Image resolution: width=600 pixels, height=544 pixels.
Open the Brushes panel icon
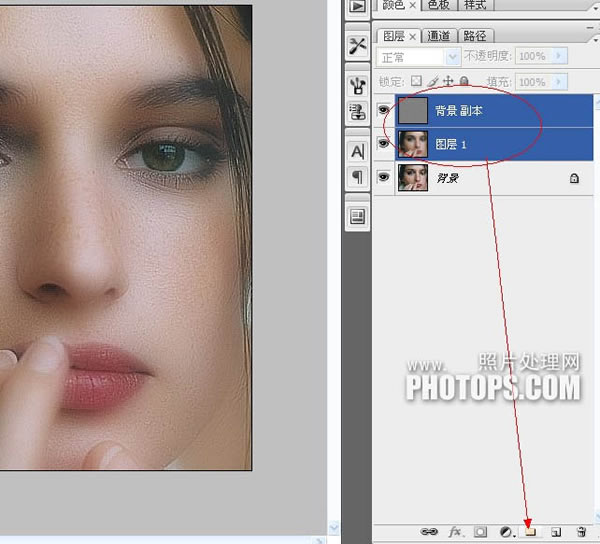pos(357,85)
